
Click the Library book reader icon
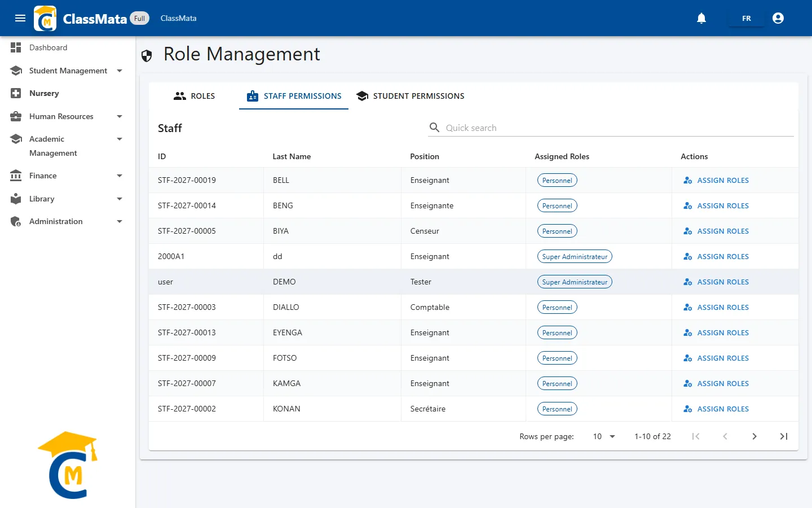pyautogui.click(x=16, y=199)
